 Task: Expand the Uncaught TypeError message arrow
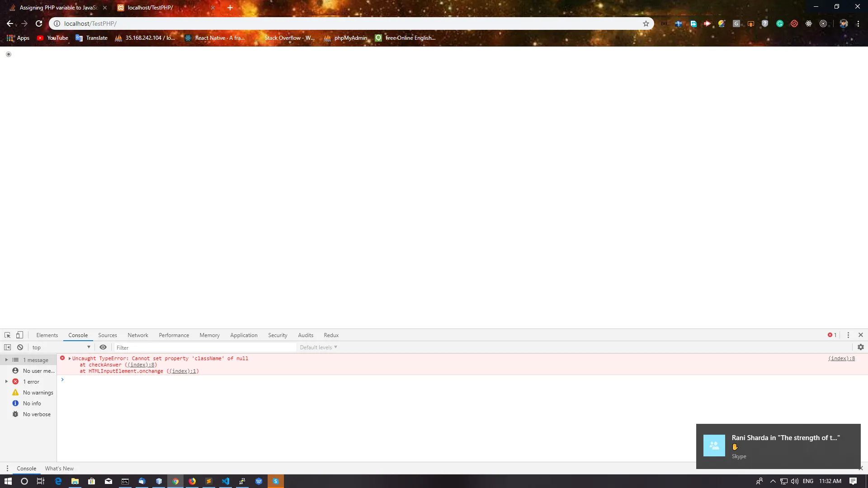[70, 358]
